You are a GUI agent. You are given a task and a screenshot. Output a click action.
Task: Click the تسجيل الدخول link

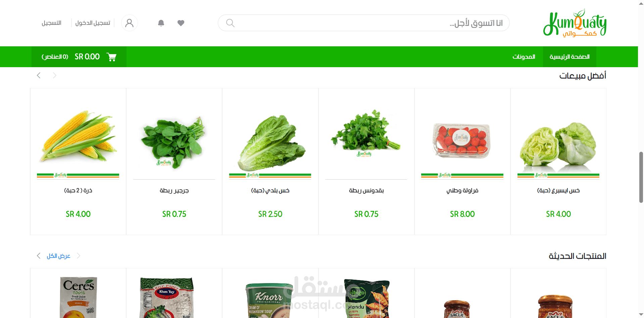93,23
